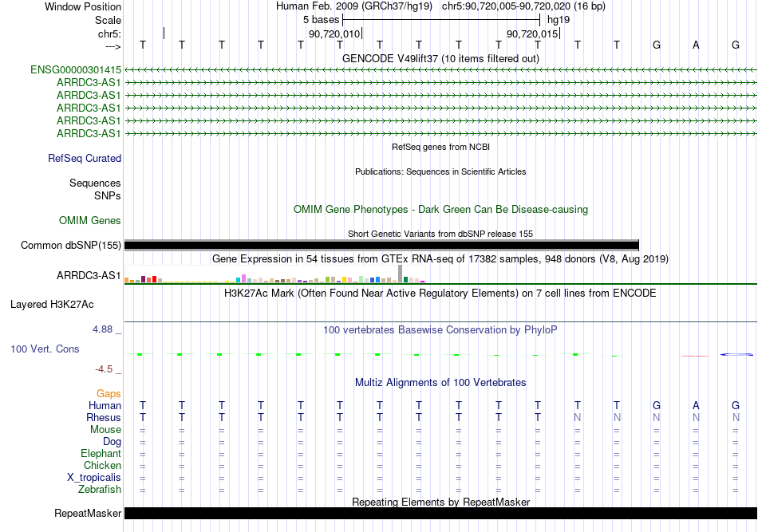Image resolution: width=758 pixels, height=532 pixels.
Task: Click the ---> strand direction arrow label
Action: pos(113,46)
